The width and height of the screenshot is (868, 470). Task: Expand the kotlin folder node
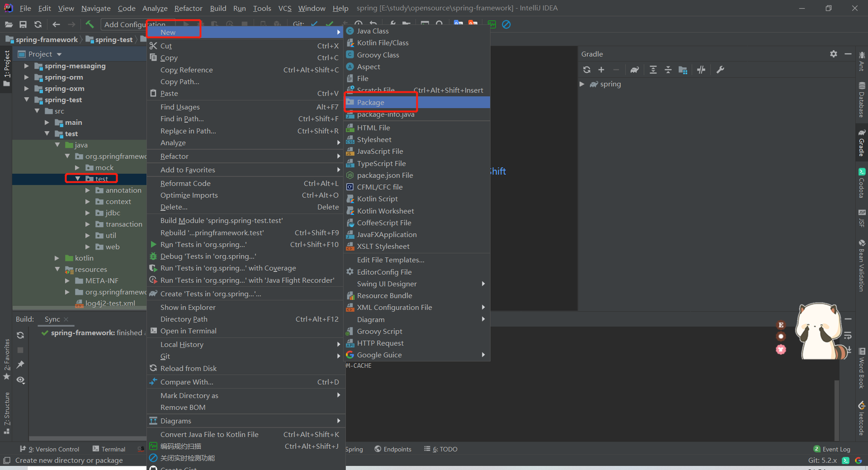pyautogui.click(x=57, y=258)
